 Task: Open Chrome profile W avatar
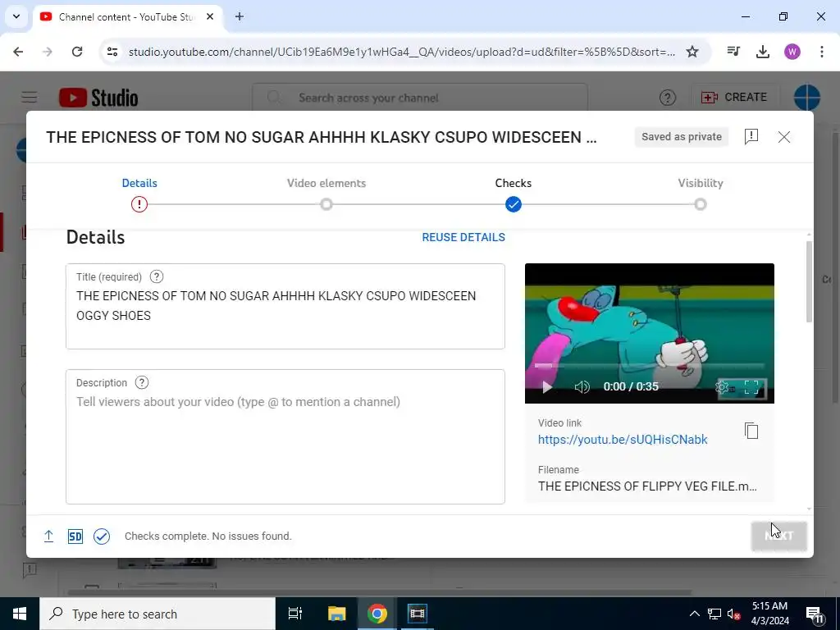coord(792,52)
